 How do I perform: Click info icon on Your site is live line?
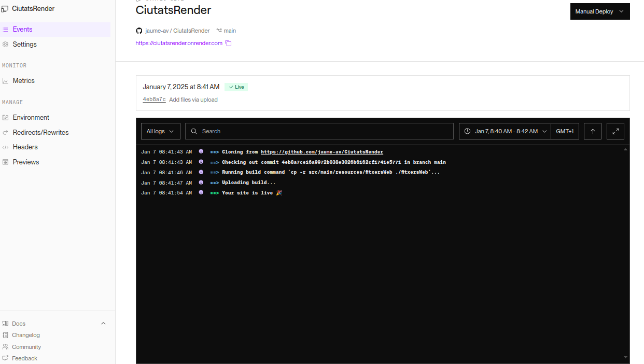click(x=201, y=192)
